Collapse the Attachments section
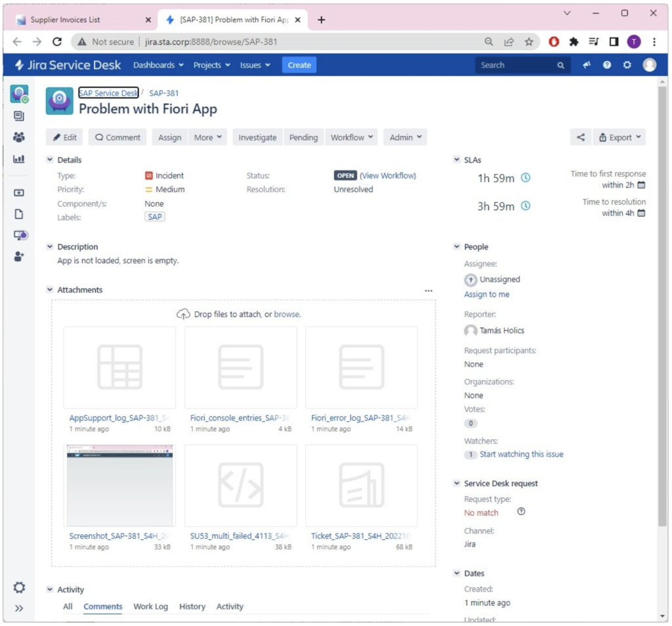Screen dimensions: 672x626 (x=50, y=289)
